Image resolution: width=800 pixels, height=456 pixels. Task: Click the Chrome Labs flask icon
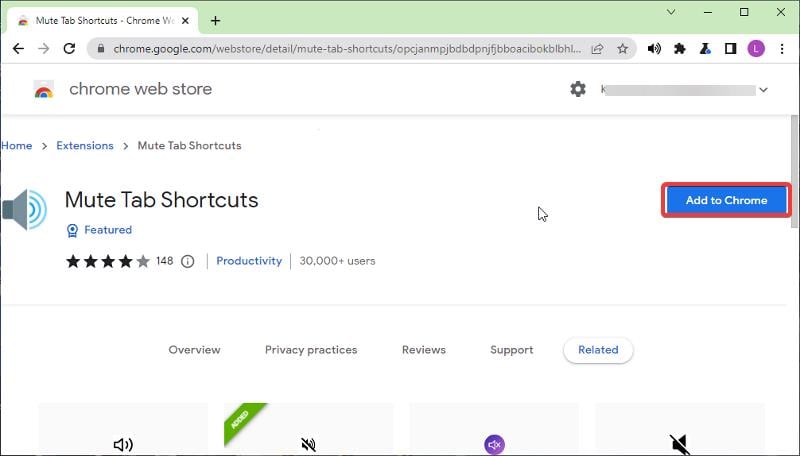pyautogui.click(x=705, y=49)
